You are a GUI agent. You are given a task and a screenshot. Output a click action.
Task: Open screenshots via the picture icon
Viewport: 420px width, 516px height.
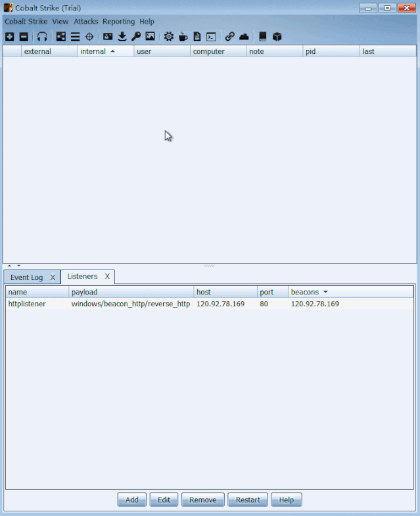tap(150, 37)
